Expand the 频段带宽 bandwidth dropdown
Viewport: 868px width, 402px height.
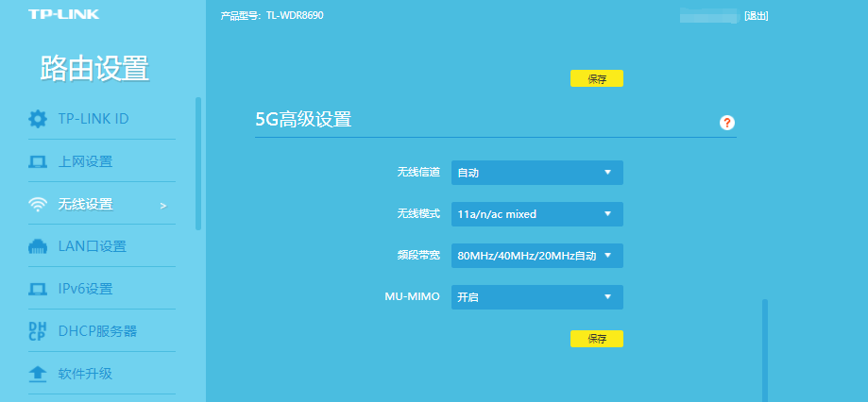click(536, 256)
